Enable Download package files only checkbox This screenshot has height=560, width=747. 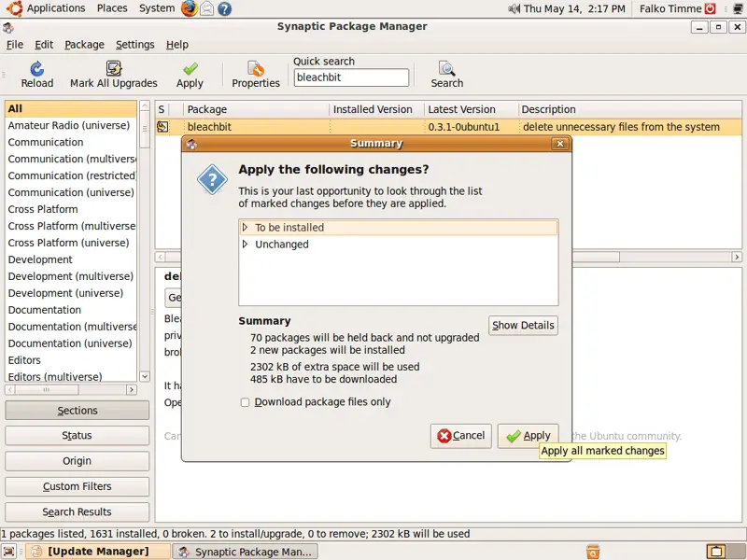click(x=245, y=402)
